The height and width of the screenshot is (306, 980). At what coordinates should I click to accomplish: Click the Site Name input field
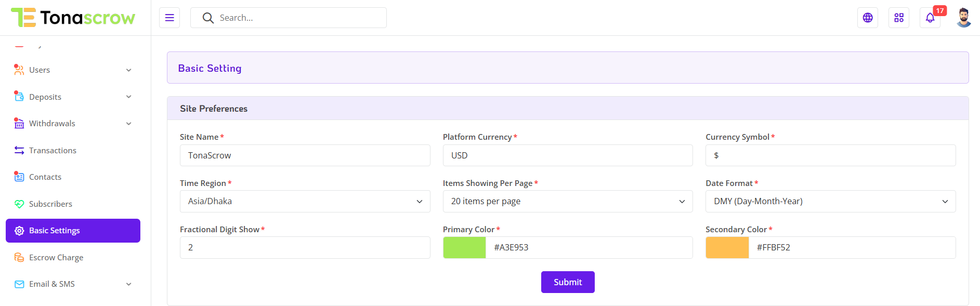(x=305, y=155)
